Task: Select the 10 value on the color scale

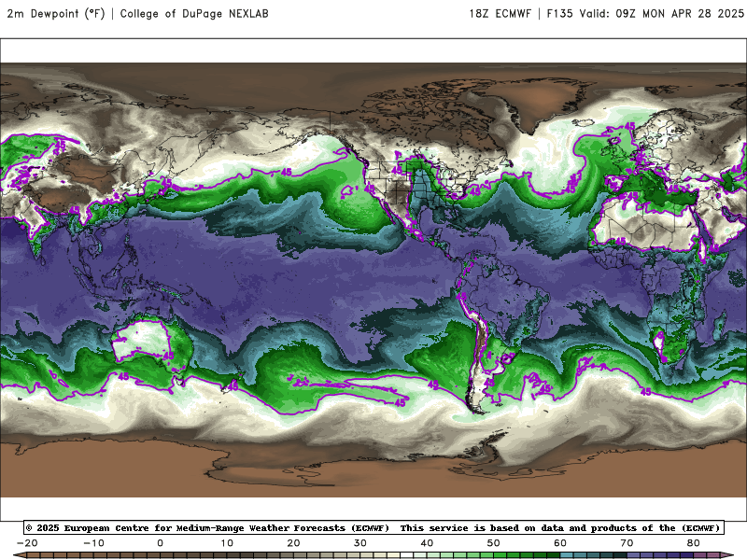Action: pos(227,543)
